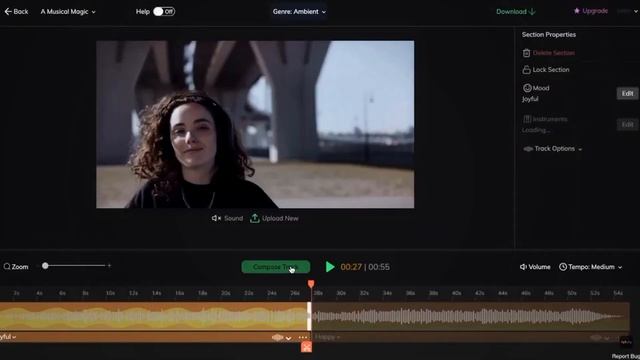
Task: Click the Section Properties heading
Action: (549, 35)
